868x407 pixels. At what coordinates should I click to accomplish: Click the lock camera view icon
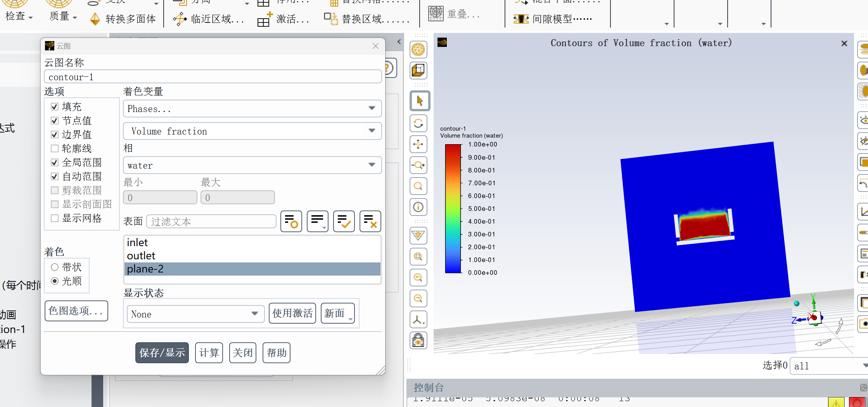418,340
